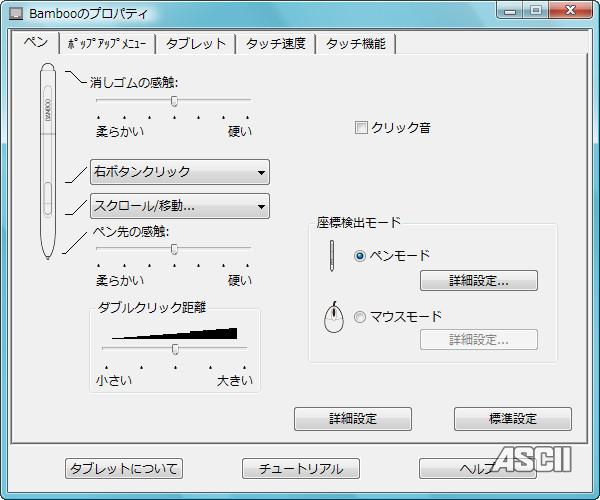Click the pen illustration on the left
This screenshot has width=600, height=500.
point(48,161)
